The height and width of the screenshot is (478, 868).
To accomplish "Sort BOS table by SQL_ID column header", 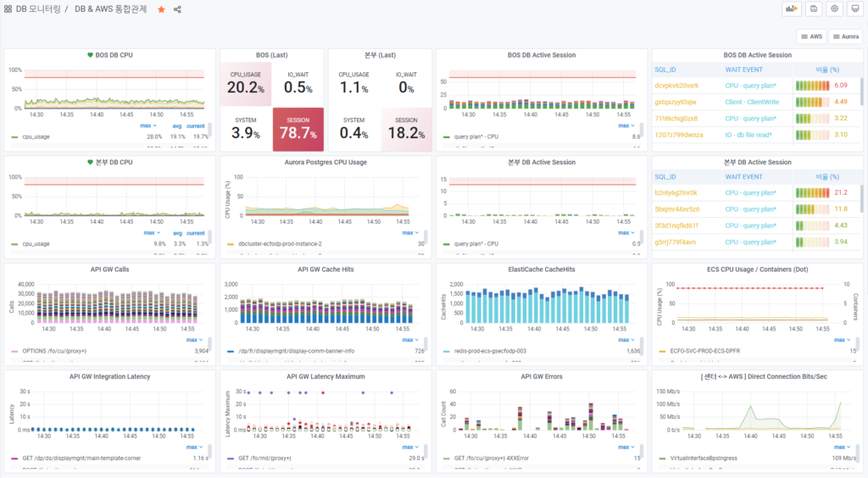I will (665, 69).
